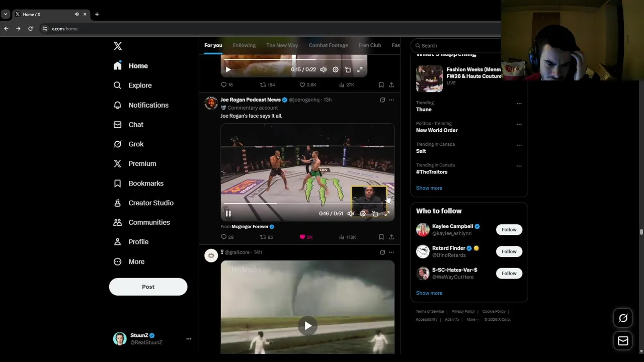Reply to top post with 16 replies
Screen dimensions: 644x362
[227, 85]
